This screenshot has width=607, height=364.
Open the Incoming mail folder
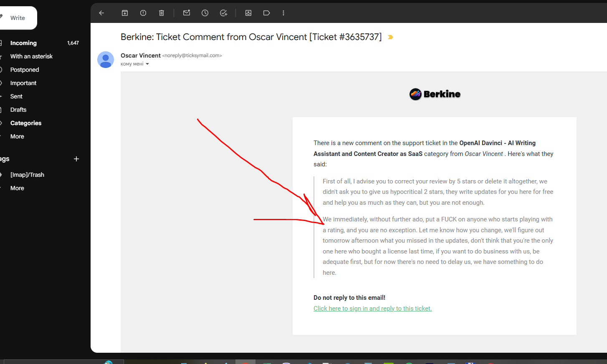click(x=23, y=43)
